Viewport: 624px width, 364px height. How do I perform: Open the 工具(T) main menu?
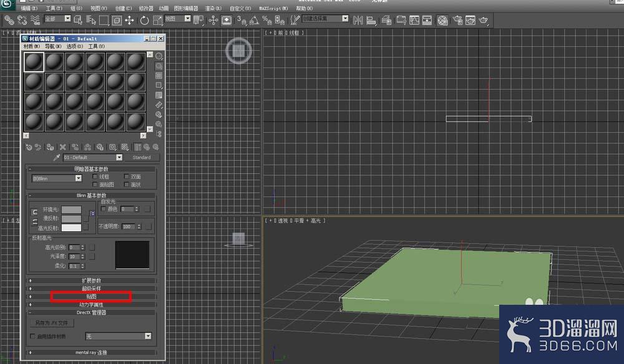pyautogui.click(x=54, y=8)
